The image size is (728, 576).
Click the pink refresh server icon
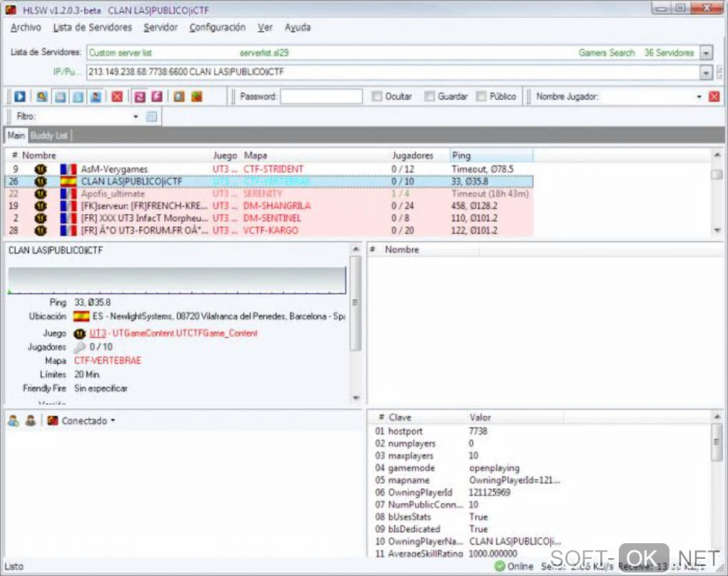point(140,96)
